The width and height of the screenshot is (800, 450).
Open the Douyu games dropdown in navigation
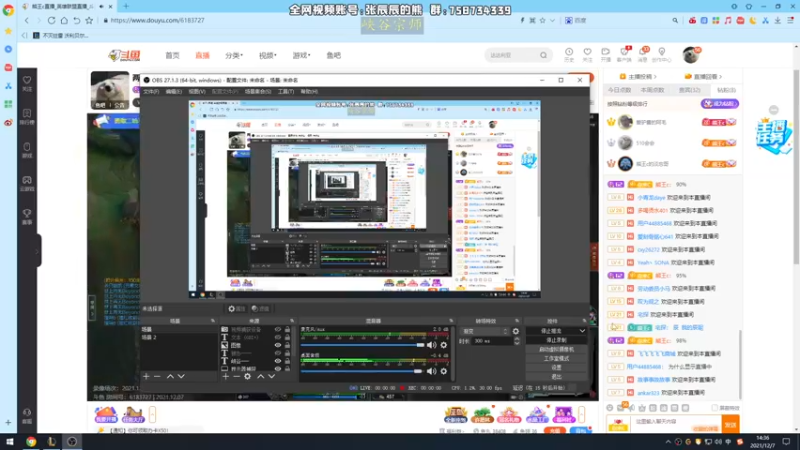click(x=301, y=55)
